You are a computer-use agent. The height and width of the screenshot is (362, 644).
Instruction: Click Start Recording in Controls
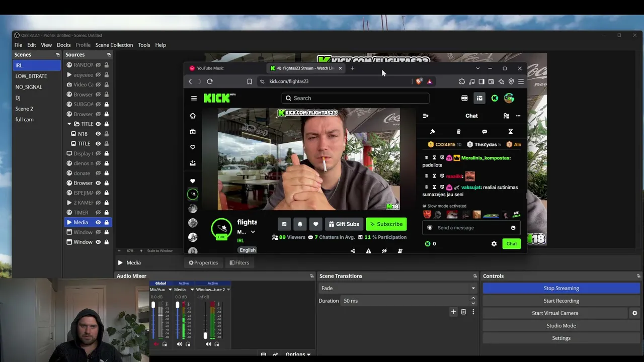point(561,301)
